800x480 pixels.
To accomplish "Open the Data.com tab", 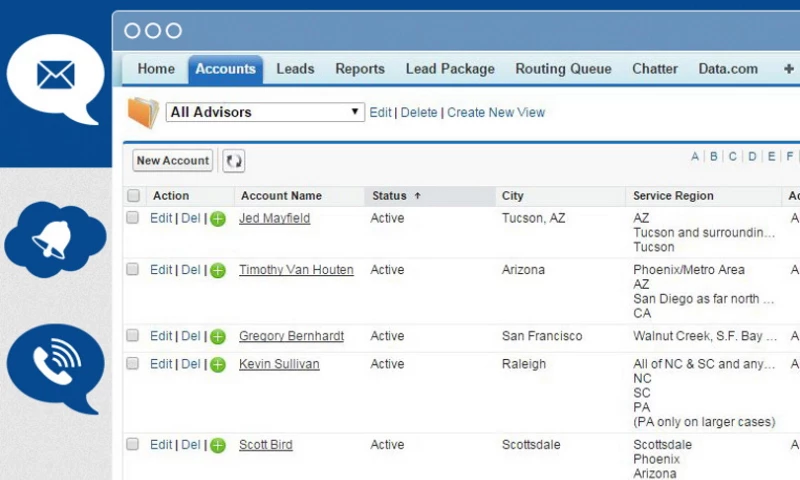I will (728, 69).
